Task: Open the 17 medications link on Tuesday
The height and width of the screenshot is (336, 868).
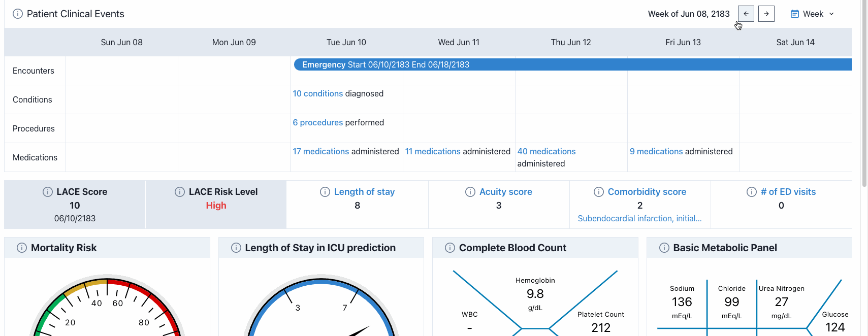Action: click(x=321, y=151)
